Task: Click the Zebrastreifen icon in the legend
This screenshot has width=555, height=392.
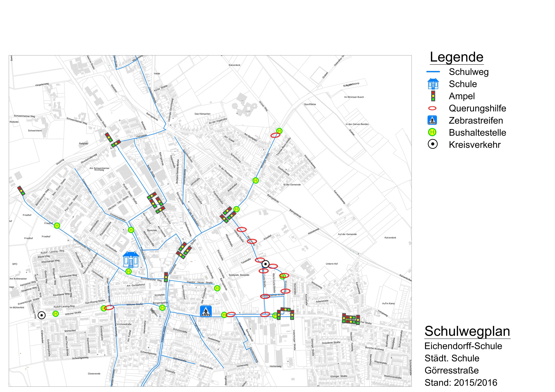Action: tap(432, 120)
